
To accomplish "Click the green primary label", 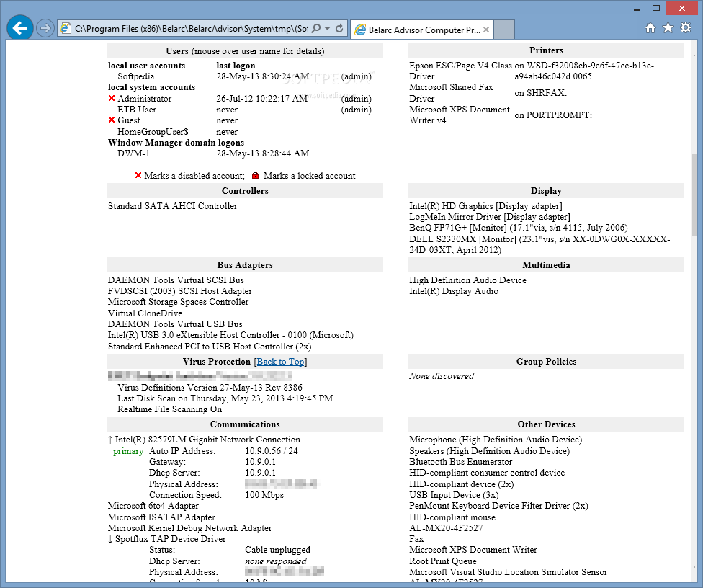I will pos(128,451).
